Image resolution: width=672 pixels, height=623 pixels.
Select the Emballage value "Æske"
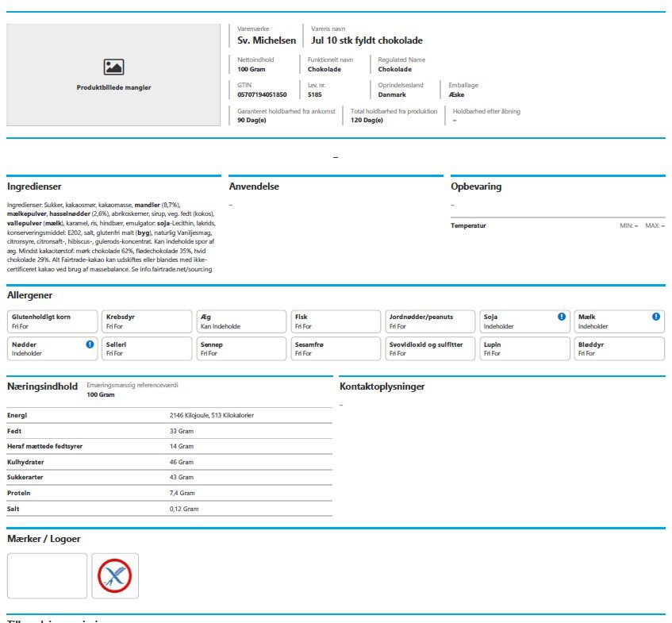click(x=456, y=94)
